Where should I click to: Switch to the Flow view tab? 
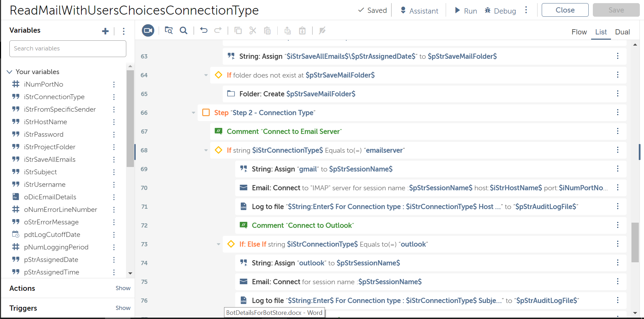point(579,32)
